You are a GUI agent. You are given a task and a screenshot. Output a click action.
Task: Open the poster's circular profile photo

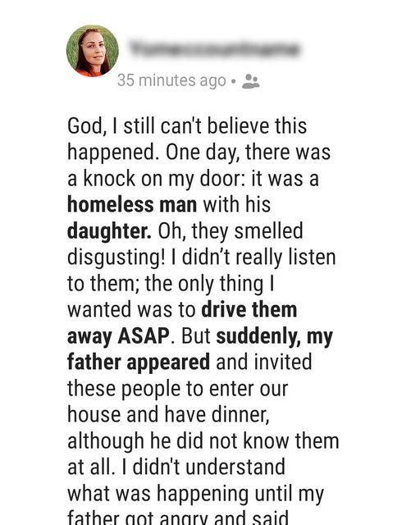coord(93,51)
